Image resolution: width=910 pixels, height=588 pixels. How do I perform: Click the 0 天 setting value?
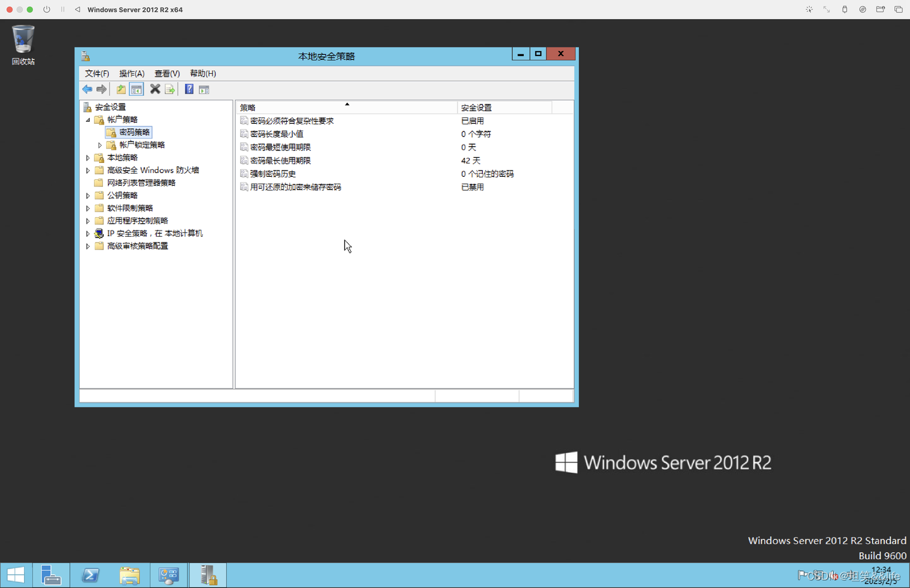[x=468, y=147]
